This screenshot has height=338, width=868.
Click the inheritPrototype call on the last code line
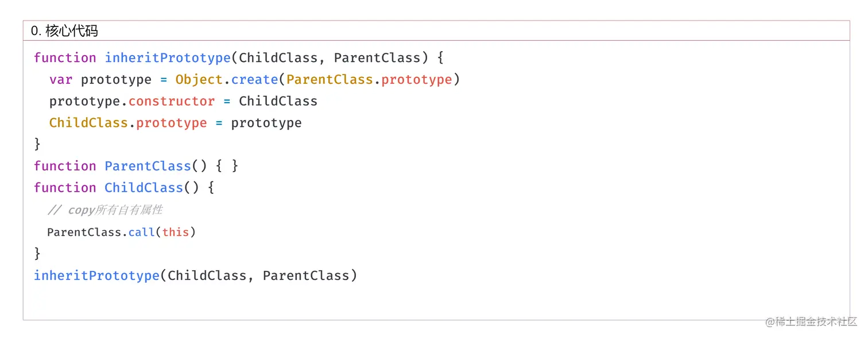96,276
